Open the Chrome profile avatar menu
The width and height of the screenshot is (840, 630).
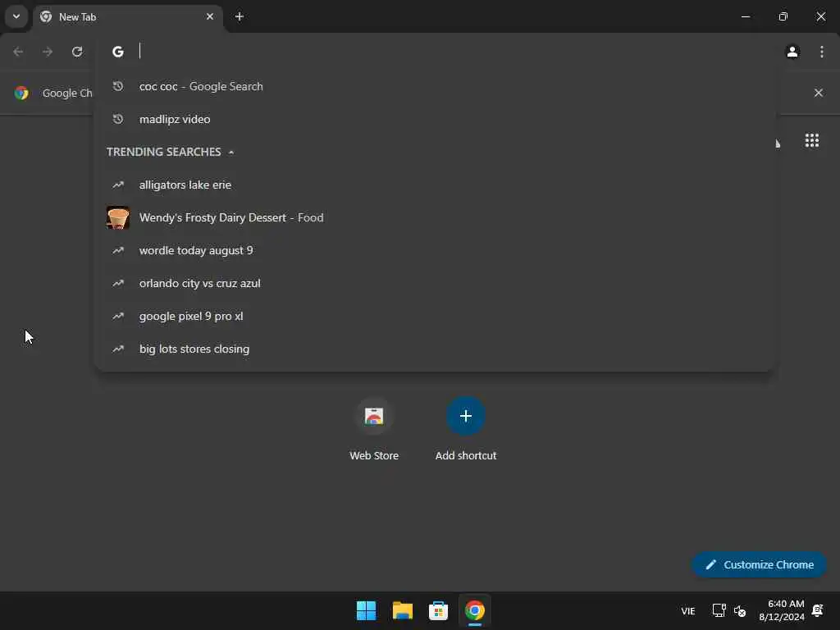tap(792, 52)
